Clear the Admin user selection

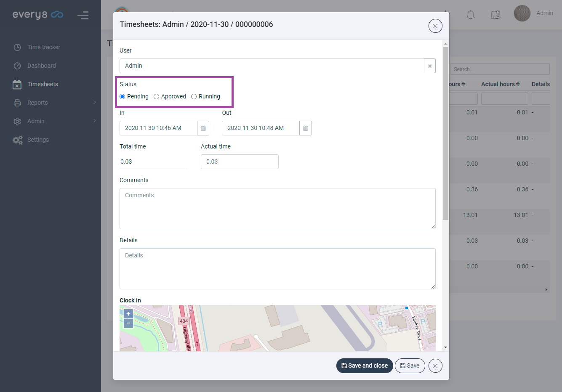coord(429,66)
